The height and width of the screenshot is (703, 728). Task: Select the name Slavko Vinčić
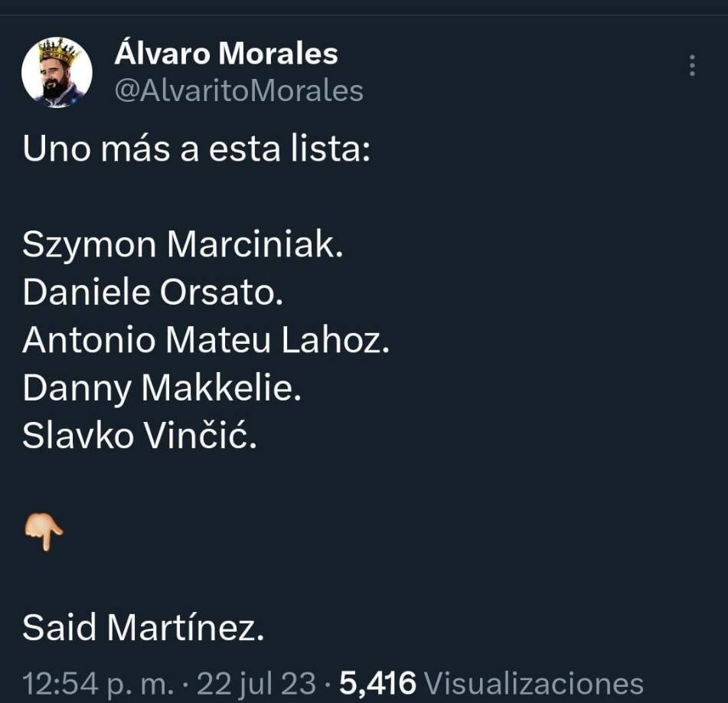click(x=139, y=437)
